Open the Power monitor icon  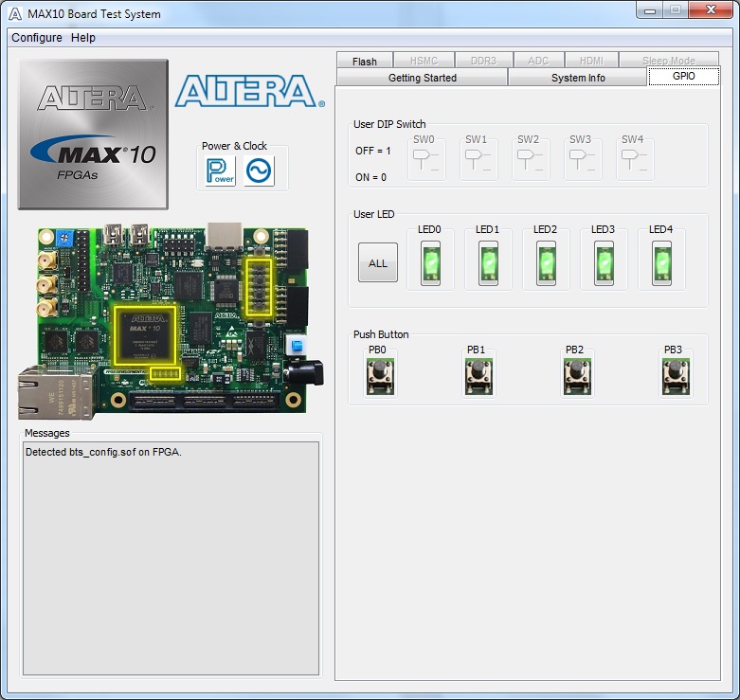[220, 171]
